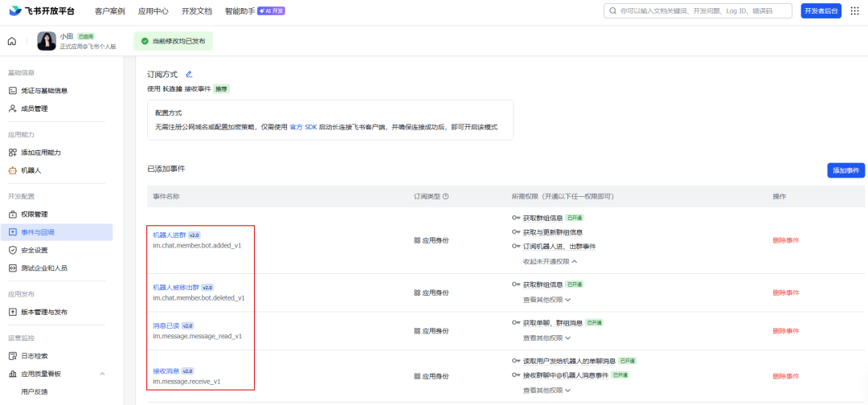Click the 添加事件 button

click(x=845, y=170)
